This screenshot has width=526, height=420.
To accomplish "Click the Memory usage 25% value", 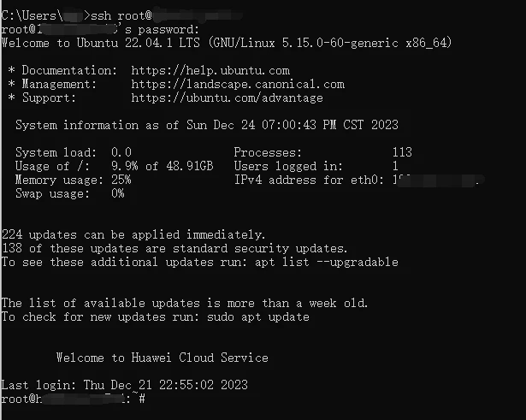I will click(x=121, y=180).
